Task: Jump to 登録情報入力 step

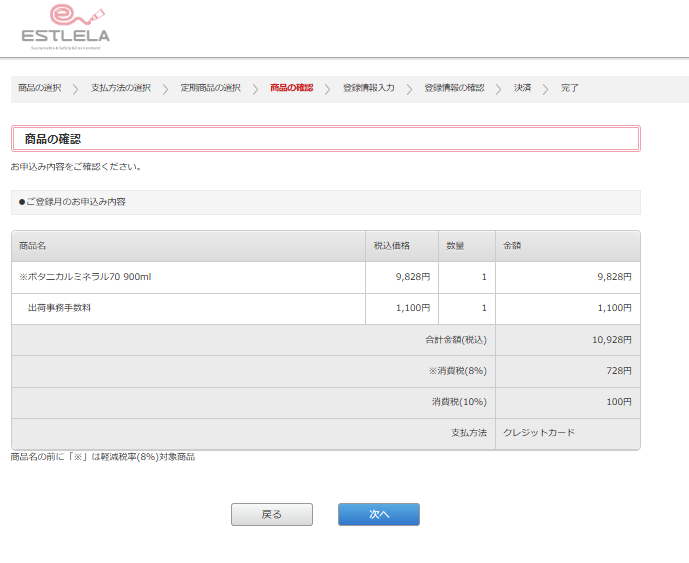Action: (x=368, y=88)
